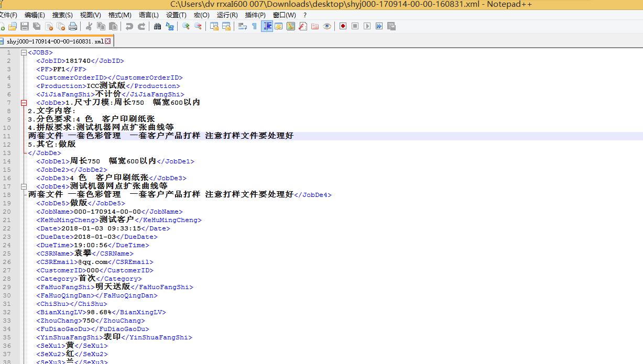Click the BianXingLV value 98.68%

(99, 312)
